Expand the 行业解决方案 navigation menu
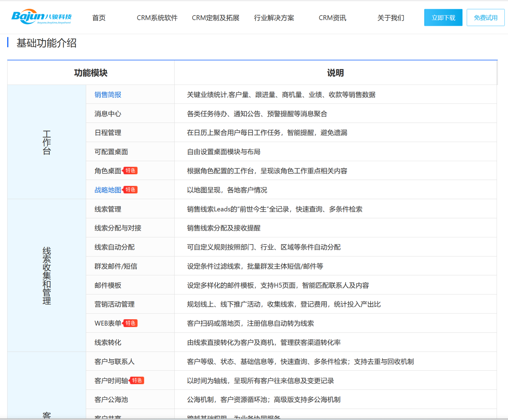The height and width of the screenshot is (420, 508). tap(274, 18)
